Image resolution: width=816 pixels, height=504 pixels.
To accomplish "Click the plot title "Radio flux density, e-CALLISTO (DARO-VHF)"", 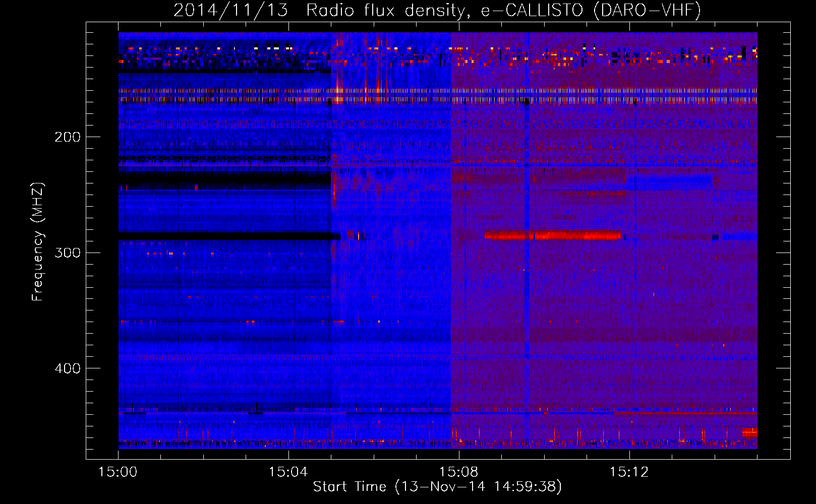I will tap(503, 10).
